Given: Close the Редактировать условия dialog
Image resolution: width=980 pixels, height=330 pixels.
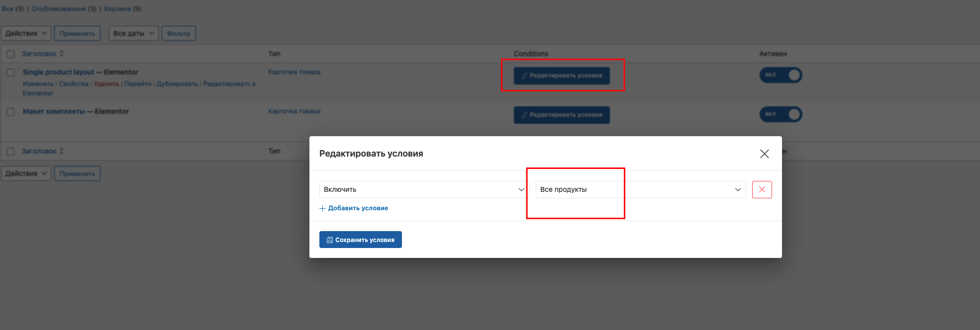Looking at the screenshot, I should coord(765,154).
